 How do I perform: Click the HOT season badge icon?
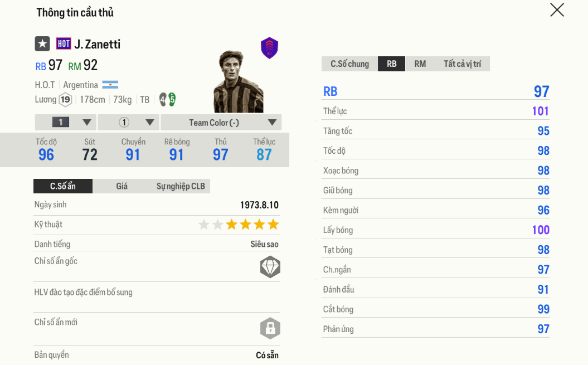[64, 44]
